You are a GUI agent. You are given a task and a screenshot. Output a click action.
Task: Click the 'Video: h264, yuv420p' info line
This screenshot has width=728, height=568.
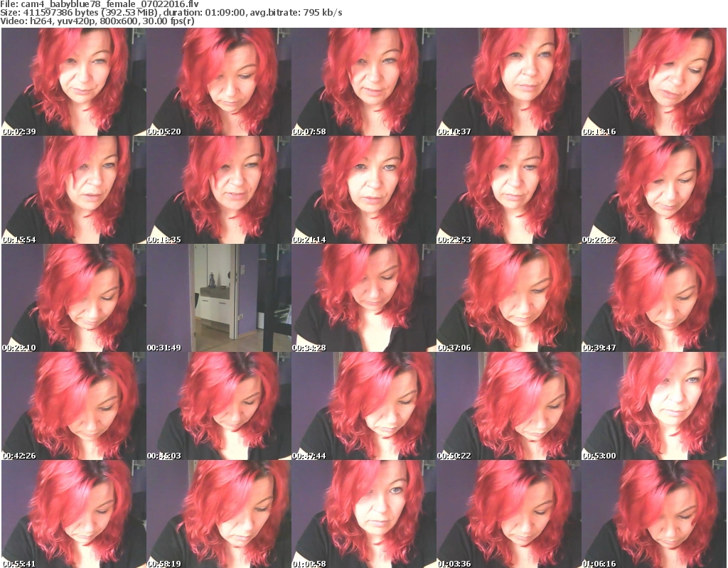pos(97,21)
